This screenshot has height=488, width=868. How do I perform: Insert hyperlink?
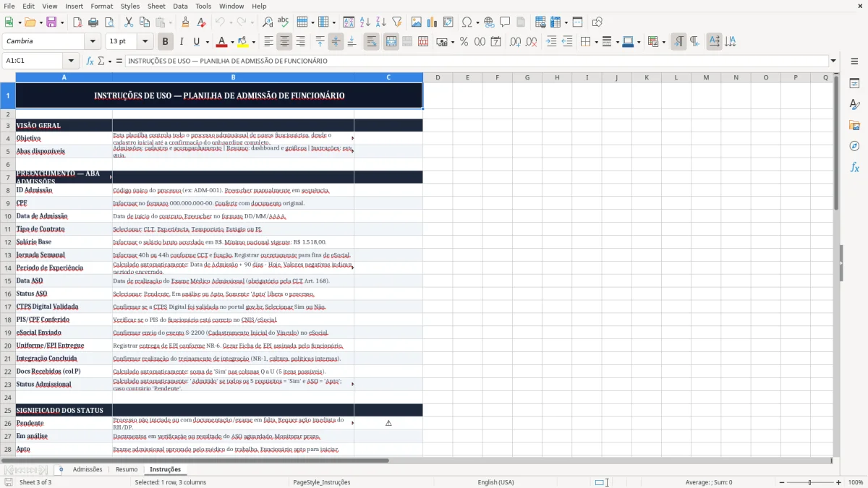(489, 22)
